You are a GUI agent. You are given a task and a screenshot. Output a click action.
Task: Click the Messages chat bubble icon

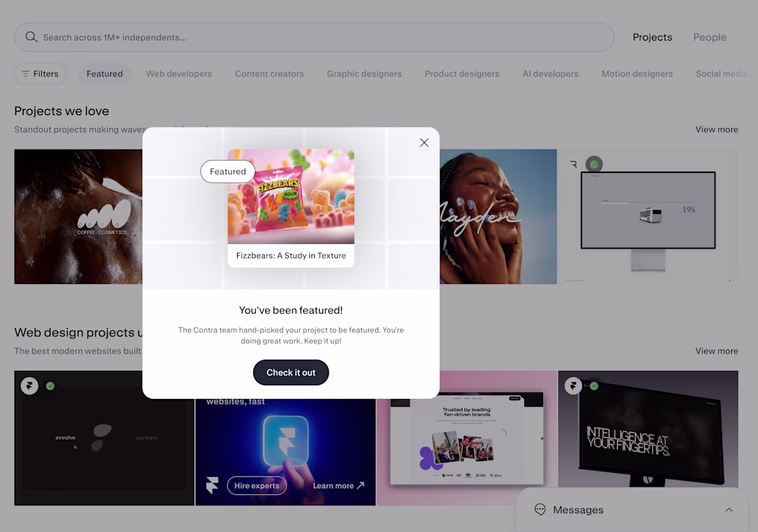coord(540,509)
